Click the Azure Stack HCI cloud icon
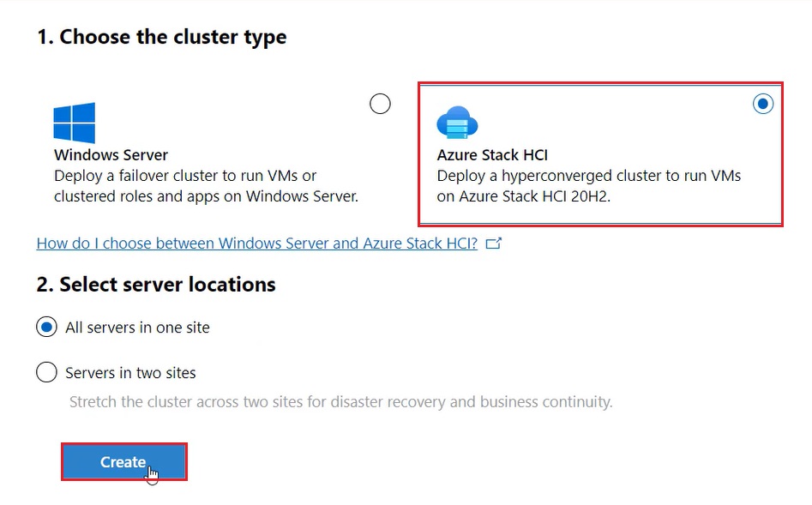Viewport: 812px width, 505px height. 457,123
